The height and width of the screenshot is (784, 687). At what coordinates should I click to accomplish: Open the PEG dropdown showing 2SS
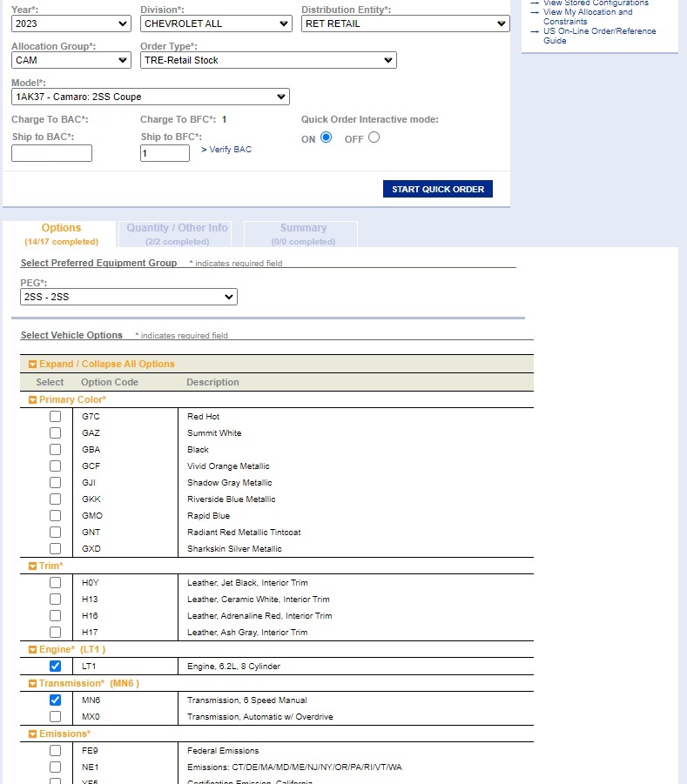point(129,298)
